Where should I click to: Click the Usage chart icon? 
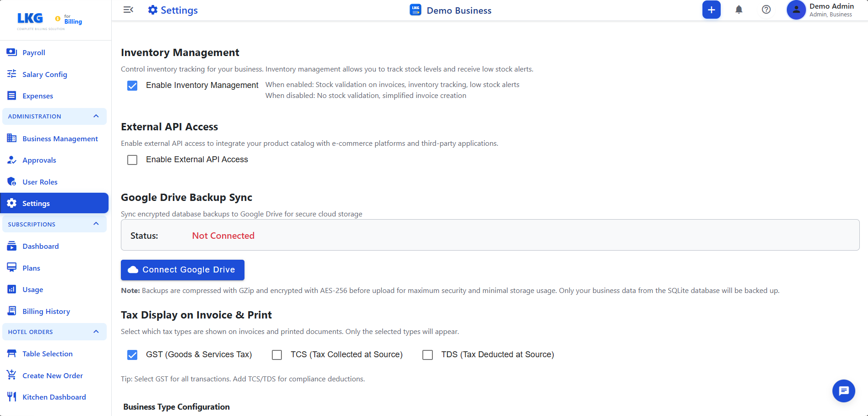pyautogui.click(x=12, y=289)
